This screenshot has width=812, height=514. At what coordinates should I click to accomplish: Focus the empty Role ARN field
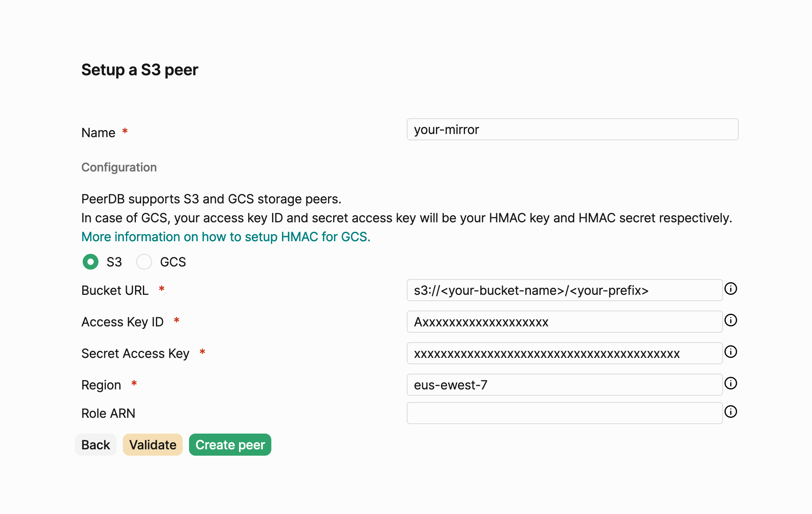click(x=565, y=413)
